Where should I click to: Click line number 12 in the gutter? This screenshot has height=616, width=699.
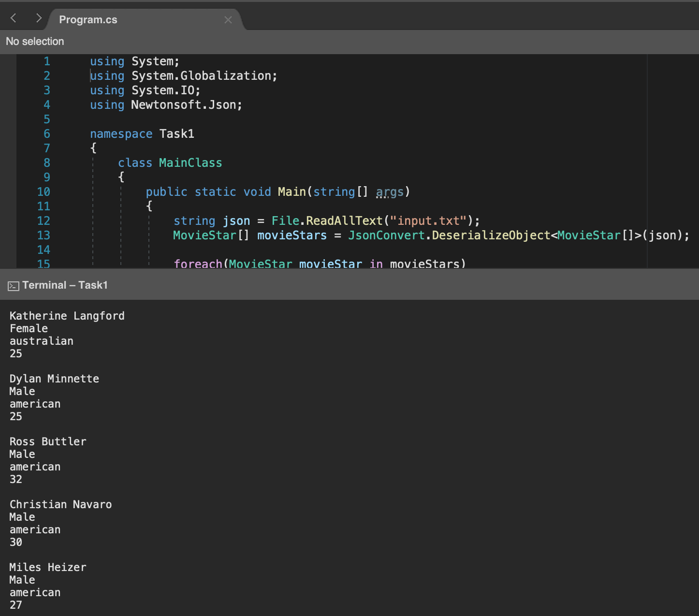click(44, 220)
